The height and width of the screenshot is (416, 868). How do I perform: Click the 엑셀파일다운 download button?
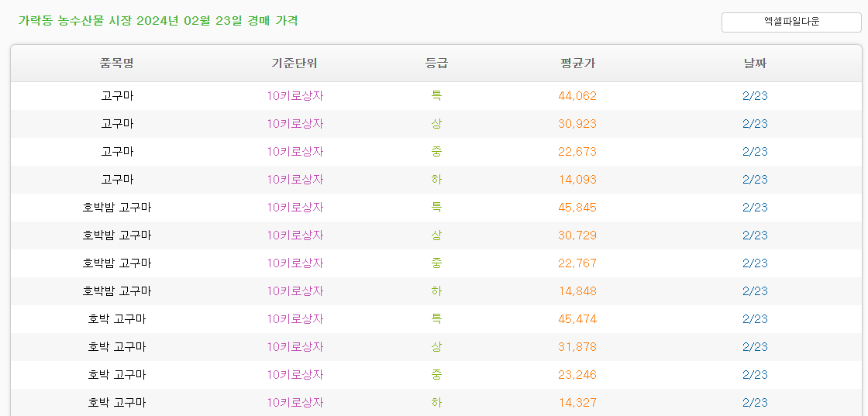[x=791, y=22]
